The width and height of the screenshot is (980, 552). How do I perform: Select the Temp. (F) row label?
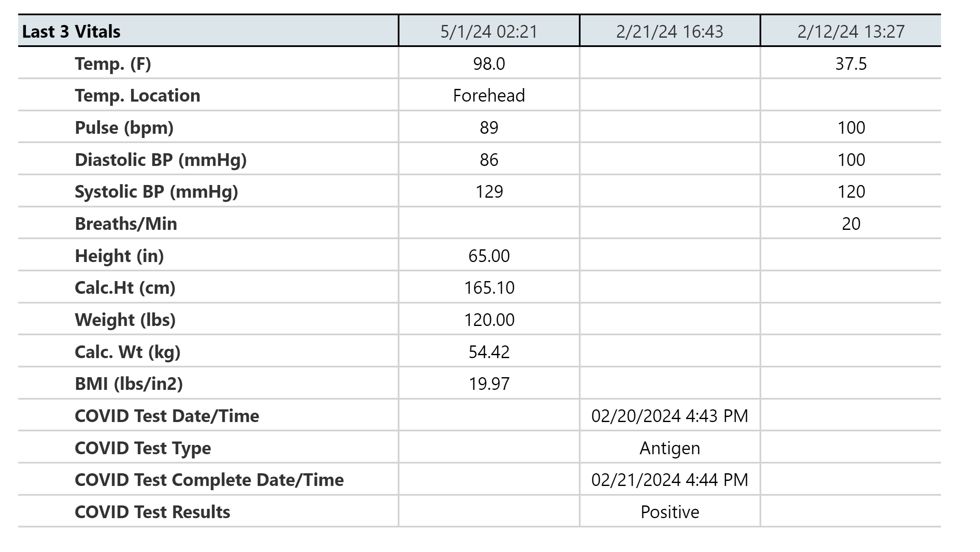[x=113, y=64]
